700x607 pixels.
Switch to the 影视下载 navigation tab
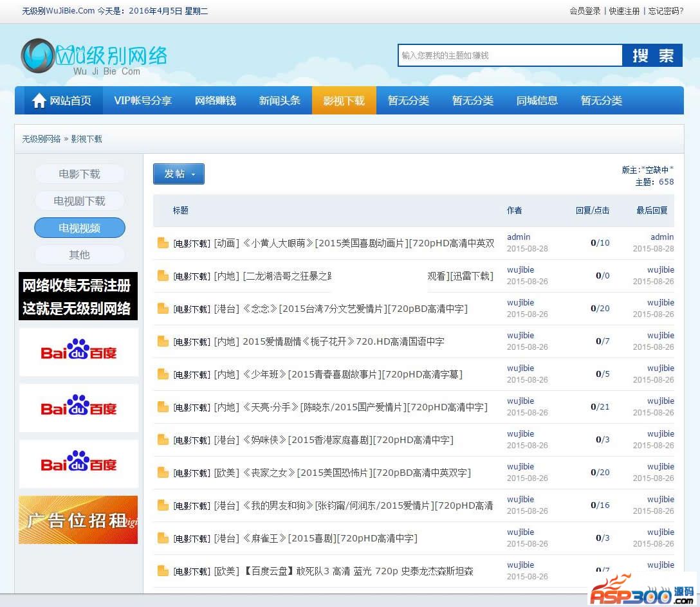tap(344, 101)
